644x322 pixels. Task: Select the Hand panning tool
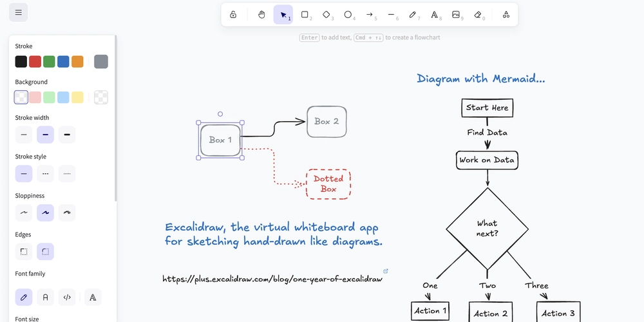[x=261, y=14]
